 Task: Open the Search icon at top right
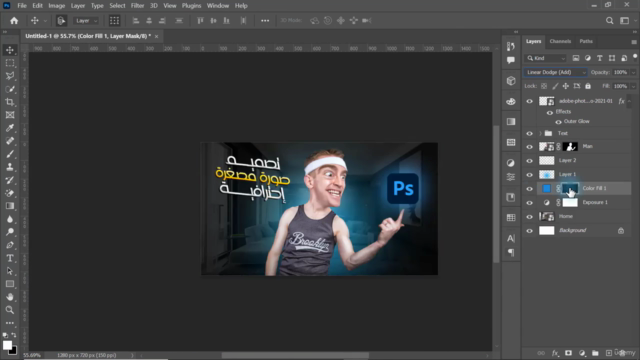[609, 20]
